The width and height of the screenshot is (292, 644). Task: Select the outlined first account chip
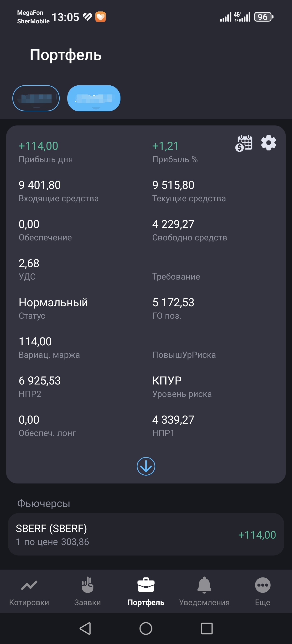point(36,98)
